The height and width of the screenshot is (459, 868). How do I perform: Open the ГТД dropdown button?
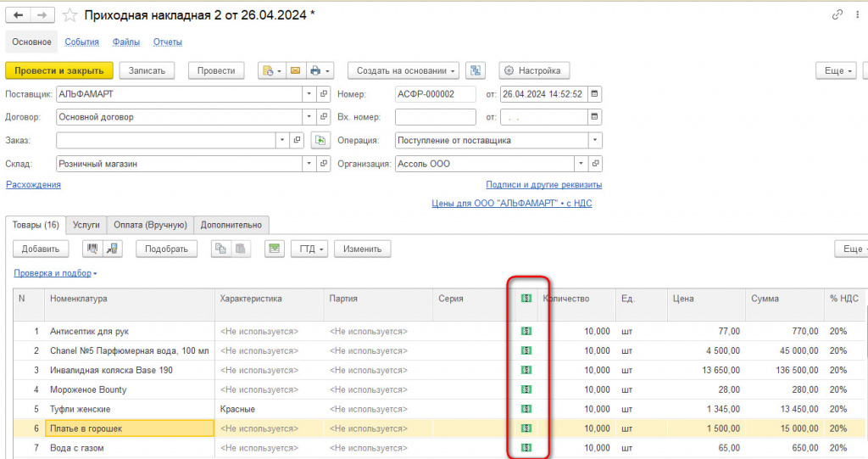(x=310, y=249)
